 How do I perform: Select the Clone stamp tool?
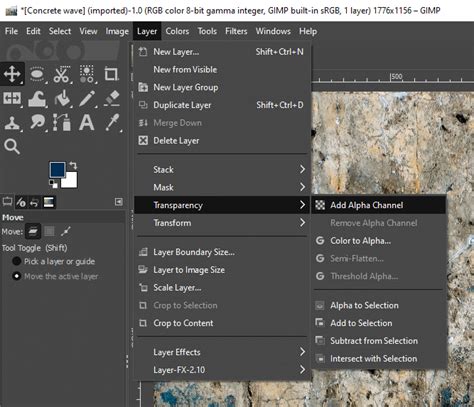point(12,123)
